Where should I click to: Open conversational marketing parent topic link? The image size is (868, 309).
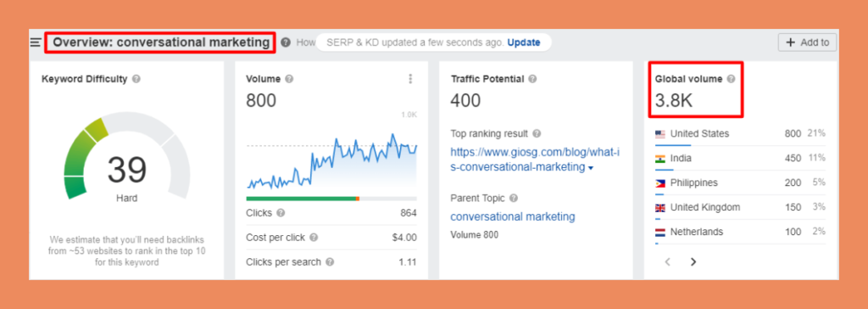(513, 216)
